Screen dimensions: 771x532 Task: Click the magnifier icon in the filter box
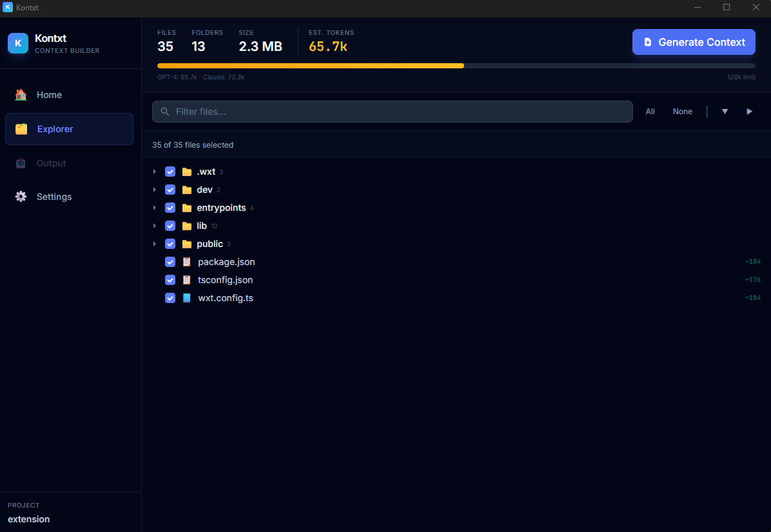point(165,112)
